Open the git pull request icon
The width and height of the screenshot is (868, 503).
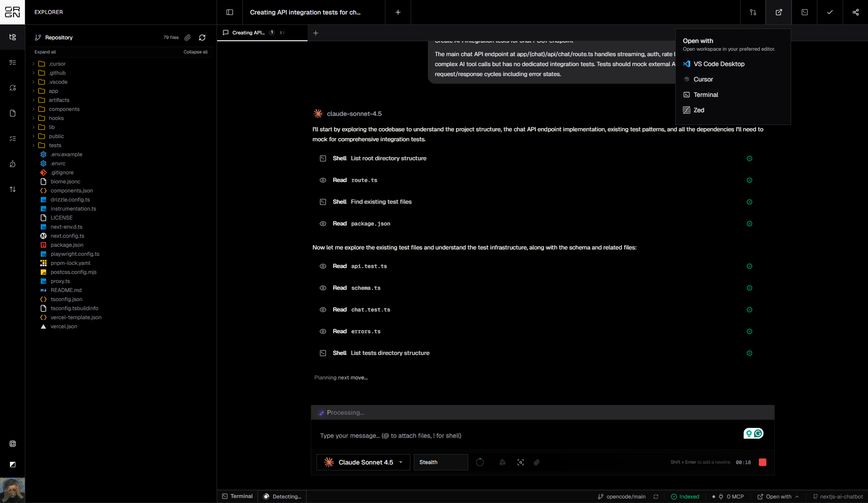[753, 12]
